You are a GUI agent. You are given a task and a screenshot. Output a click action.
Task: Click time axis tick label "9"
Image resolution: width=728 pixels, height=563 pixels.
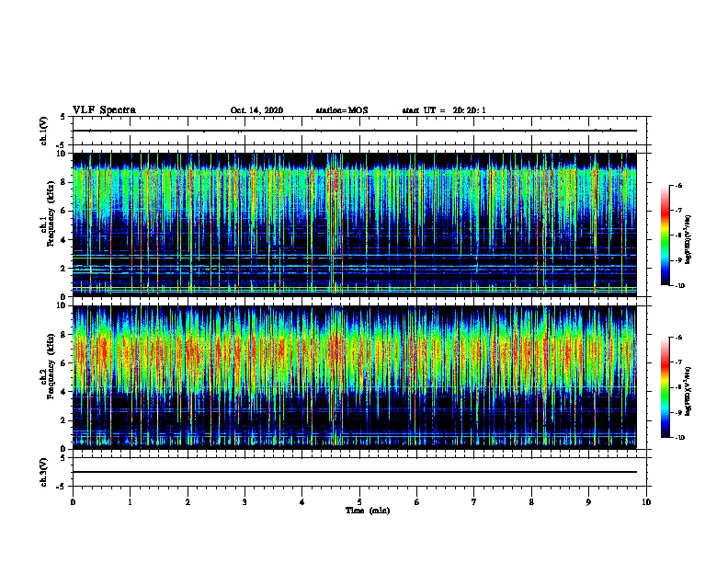pos(588,502)
